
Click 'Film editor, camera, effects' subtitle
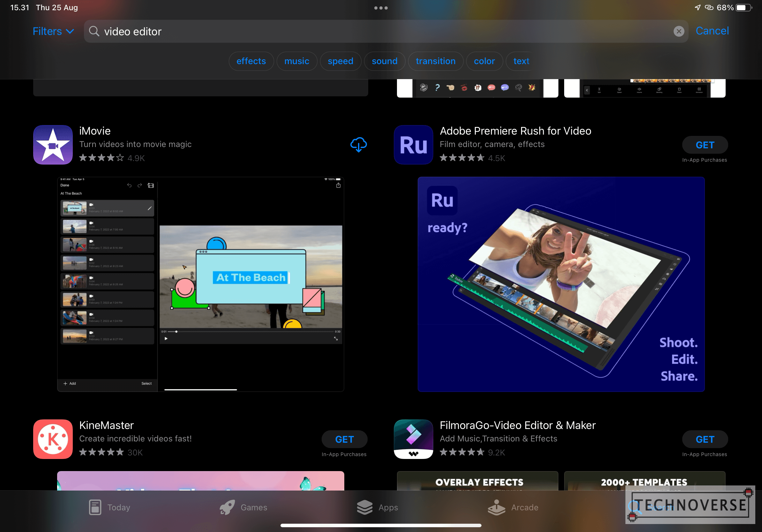click(x=492, y=144)
